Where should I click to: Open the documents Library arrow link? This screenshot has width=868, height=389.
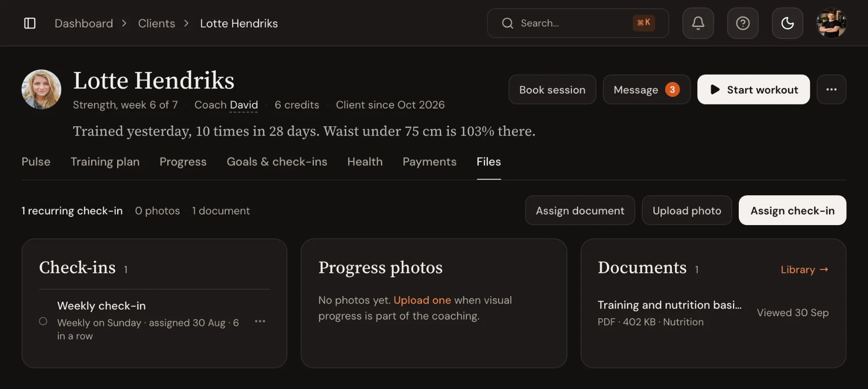[804, 270]
